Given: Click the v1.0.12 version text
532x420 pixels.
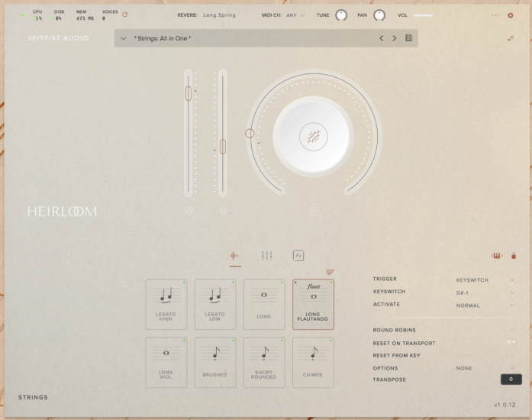Looking at the screenshot, I should point(505,405).
